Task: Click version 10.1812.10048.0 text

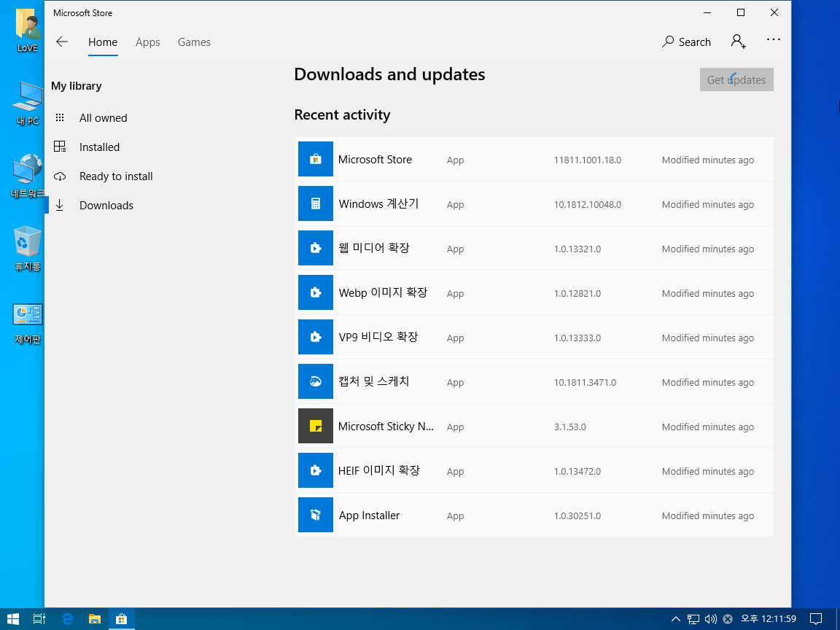Action: (x=588, y=205)
